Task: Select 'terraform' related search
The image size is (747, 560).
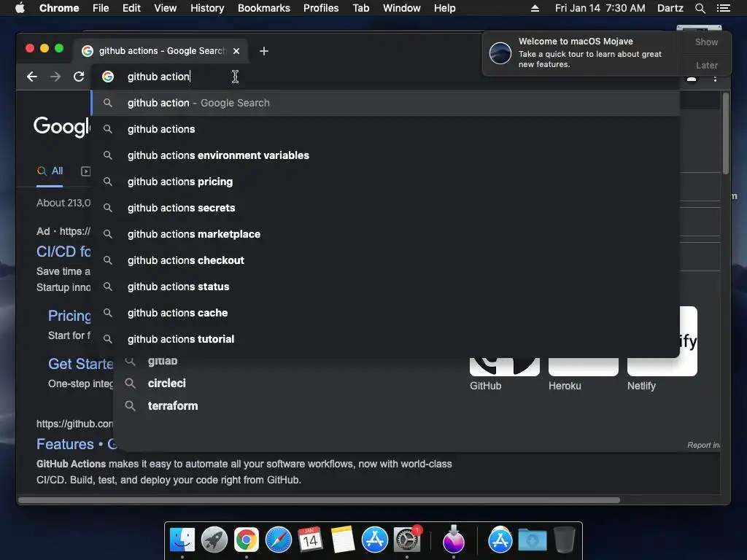Action: 172,405
